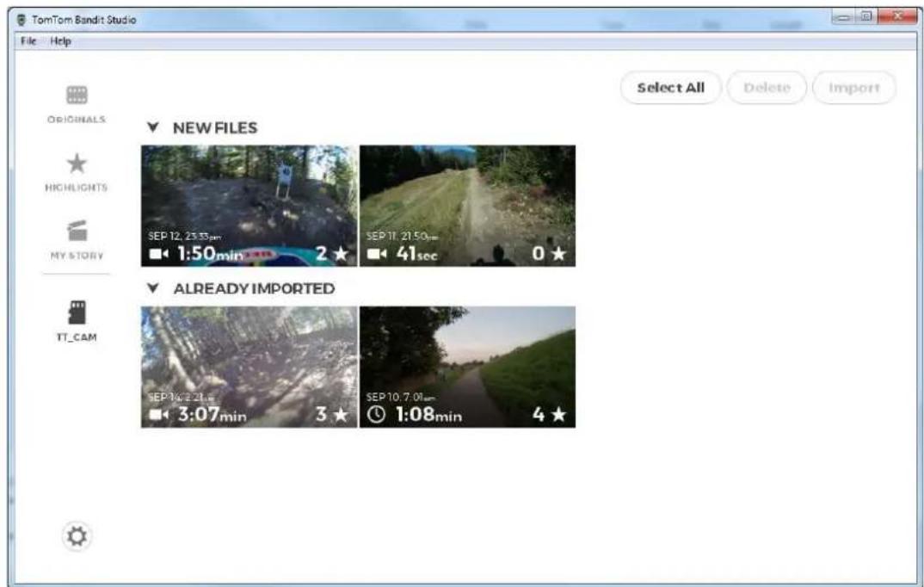Viewport: 924px width, 587px height.
Task: Click the TT_CAM label
Action: [77, 337]
